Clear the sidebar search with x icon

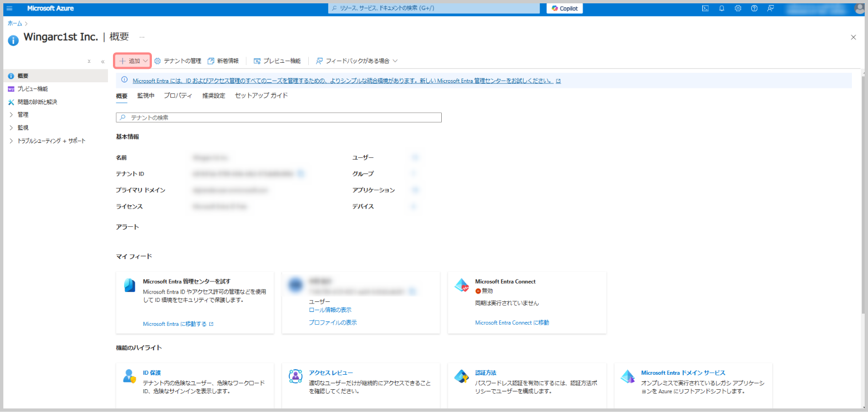[x=89, y=62]
